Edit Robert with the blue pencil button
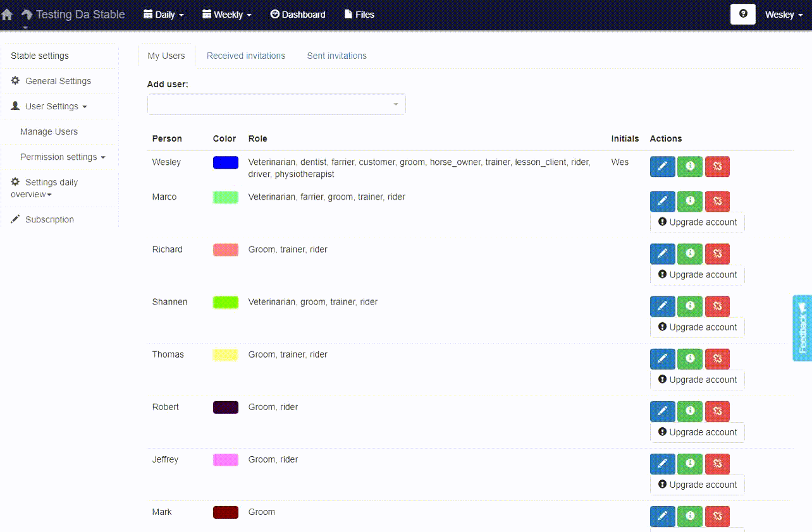 point(663,411)
